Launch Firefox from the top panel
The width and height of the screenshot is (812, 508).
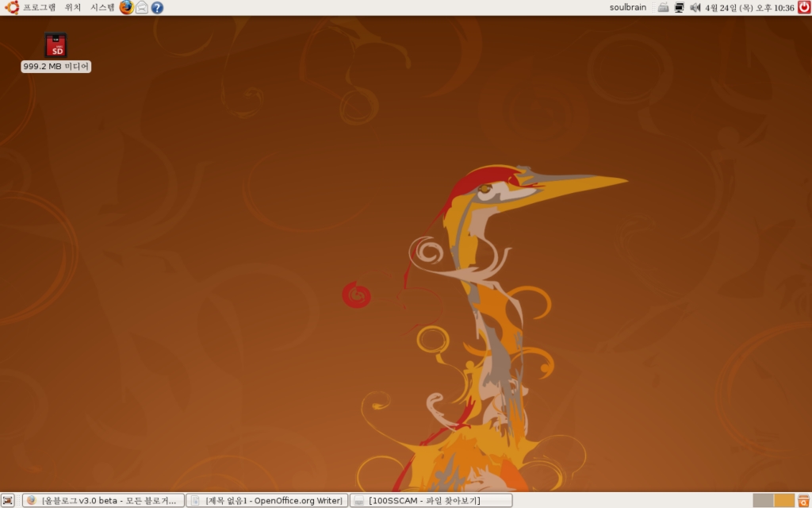126,7
